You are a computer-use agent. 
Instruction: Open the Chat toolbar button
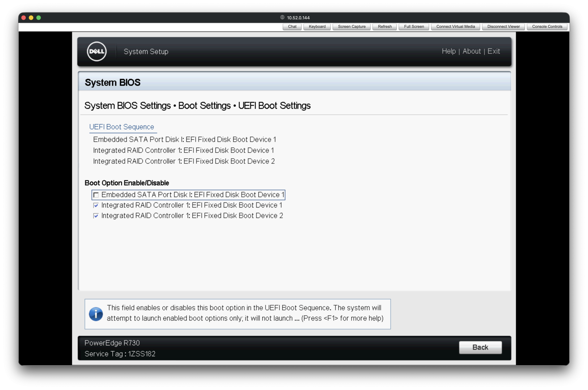pos(292,27)
